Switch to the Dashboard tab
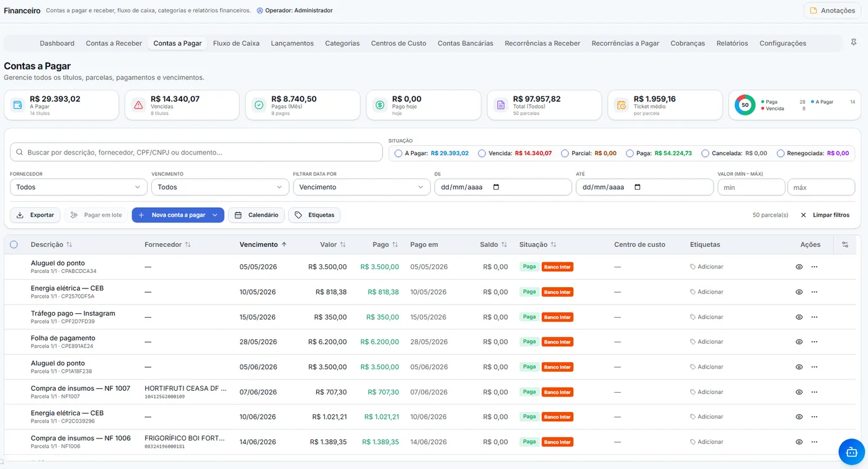The width and height of the screenshot is (868, 469). click(x=57, y=43)
